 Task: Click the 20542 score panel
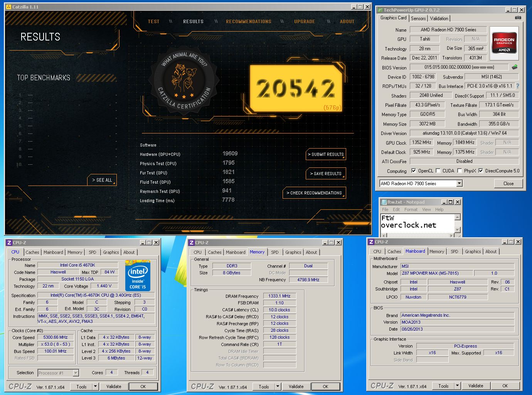click(x=296, y=88)
